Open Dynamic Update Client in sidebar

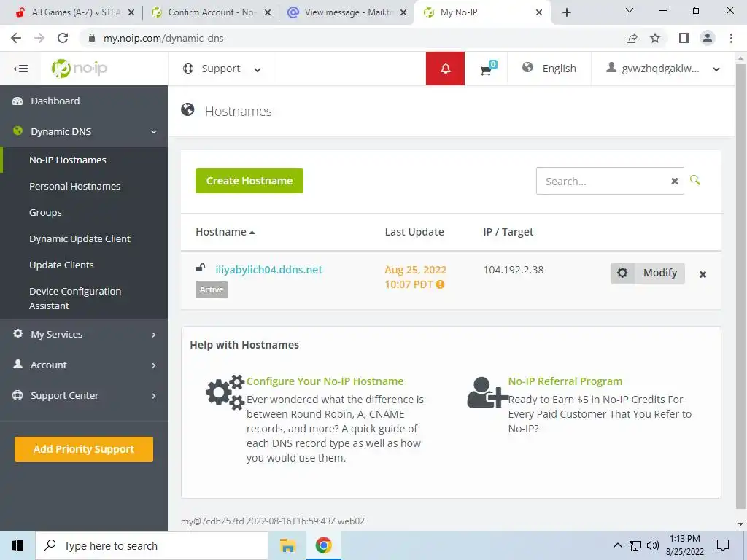point(80,238)
